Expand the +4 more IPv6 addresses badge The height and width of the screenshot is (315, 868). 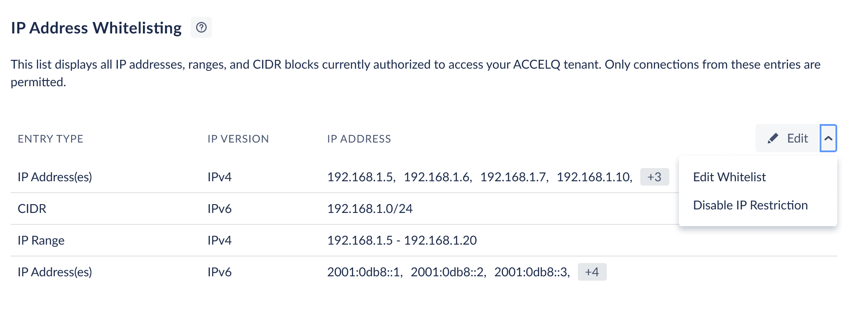point(592,272)
